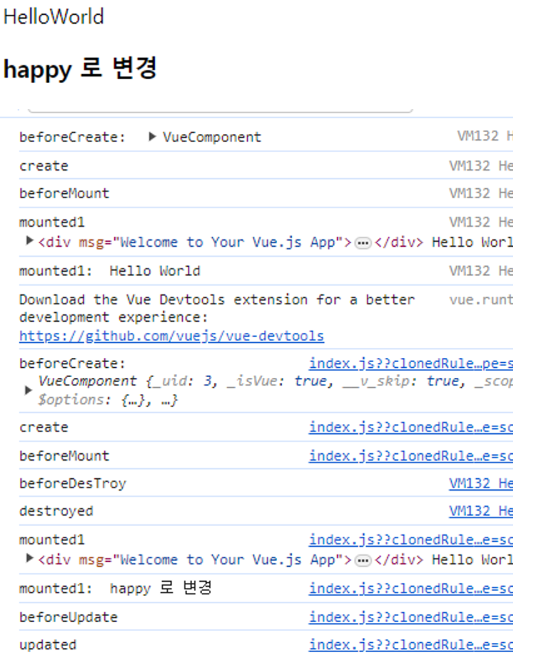The width and height of the screenshot is (540, 665).
Task: Click the 'beforeDesTroy' log message
Action: pyautogui.click(x=73, y=483)
